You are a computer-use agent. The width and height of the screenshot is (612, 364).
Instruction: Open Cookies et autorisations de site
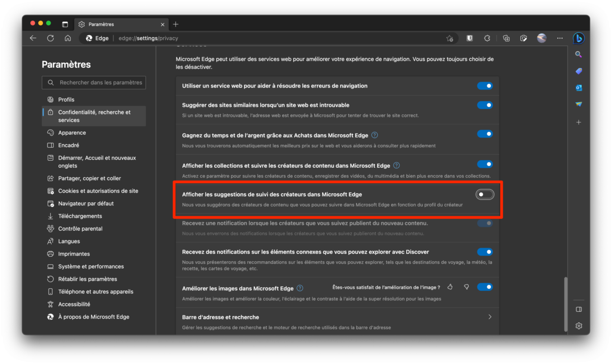coord(94,191)
